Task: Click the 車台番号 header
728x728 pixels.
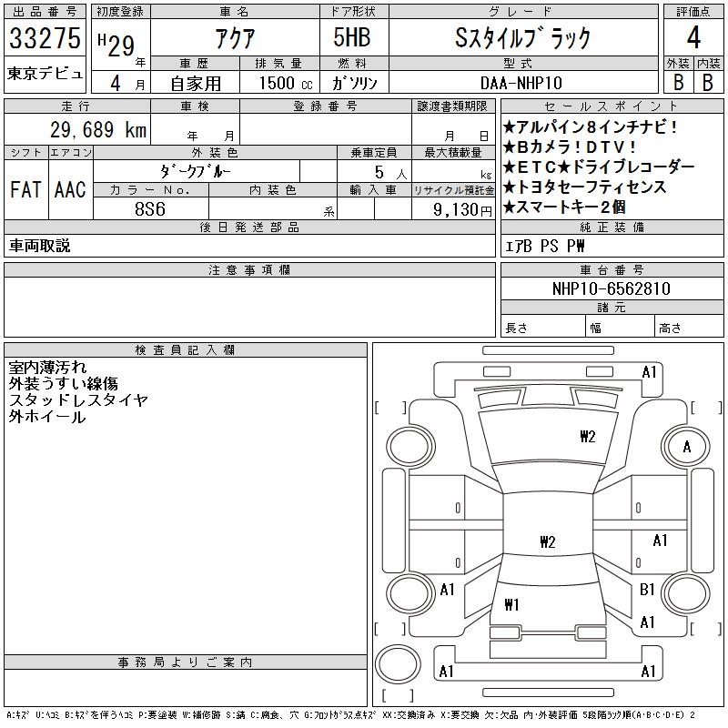Action: [x=612, y=269]
